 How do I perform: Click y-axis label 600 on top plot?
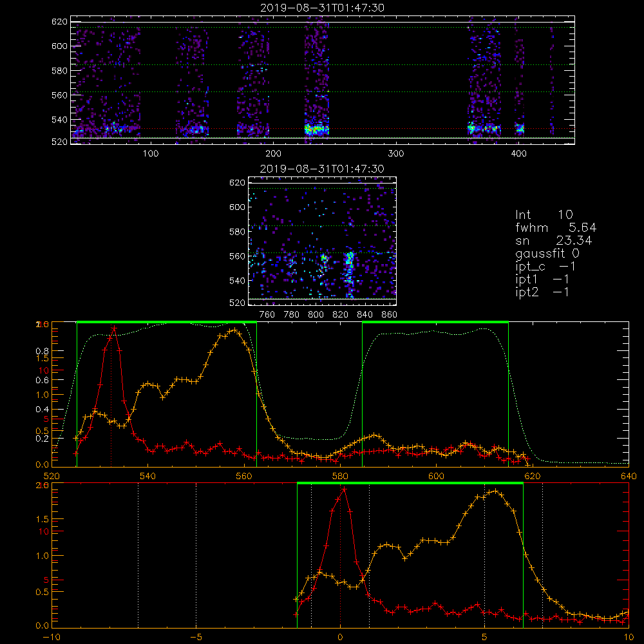pyautogui.click(x=59, y=46)
